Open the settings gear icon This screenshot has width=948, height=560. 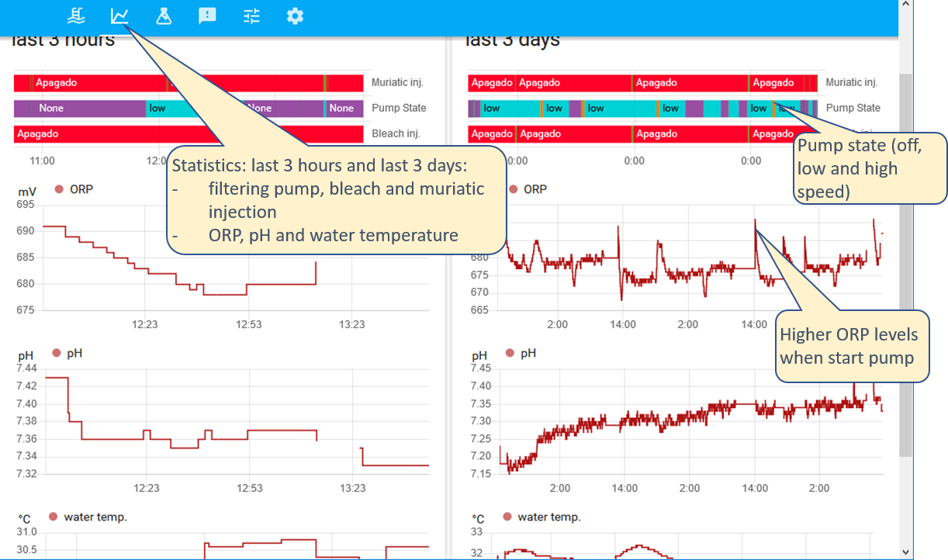pos(295,16)
